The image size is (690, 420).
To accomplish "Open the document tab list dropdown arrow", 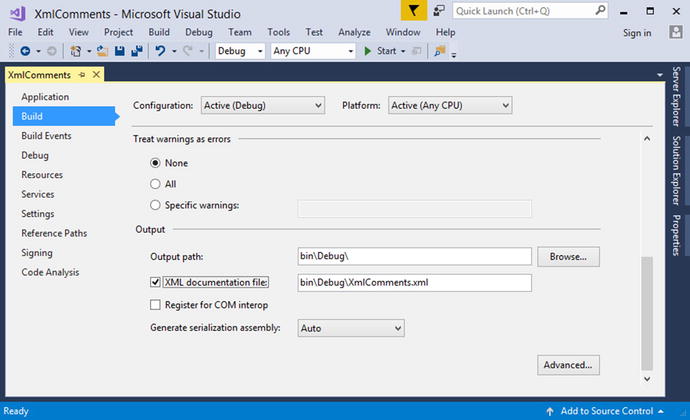I will 660,75.
